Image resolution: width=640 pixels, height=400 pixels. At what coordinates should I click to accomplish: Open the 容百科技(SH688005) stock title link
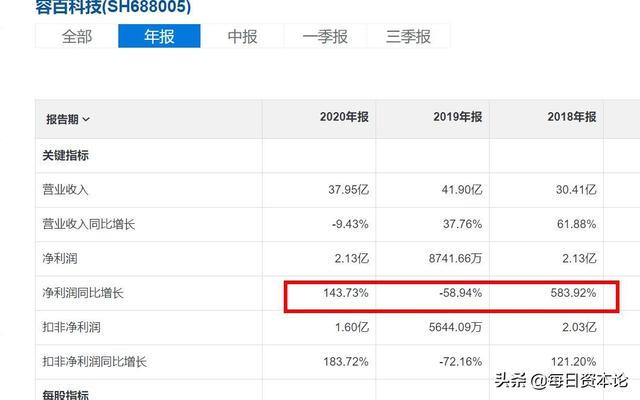click(x=113, y=7)
